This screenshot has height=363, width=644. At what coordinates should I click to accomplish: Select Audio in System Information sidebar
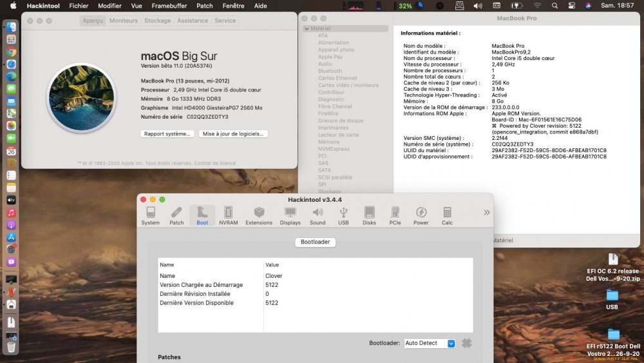click(x=325, y=64)
